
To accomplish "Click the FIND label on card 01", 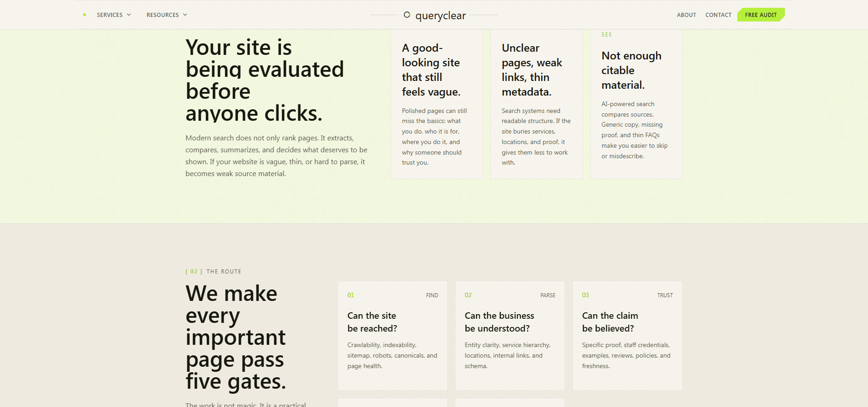I will tap(432, 295).
